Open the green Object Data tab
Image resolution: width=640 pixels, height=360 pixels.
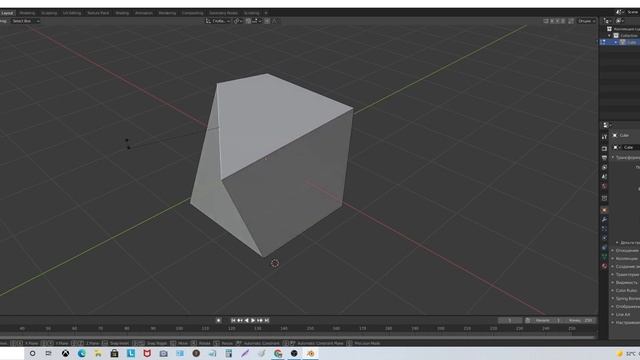point(604,256)
